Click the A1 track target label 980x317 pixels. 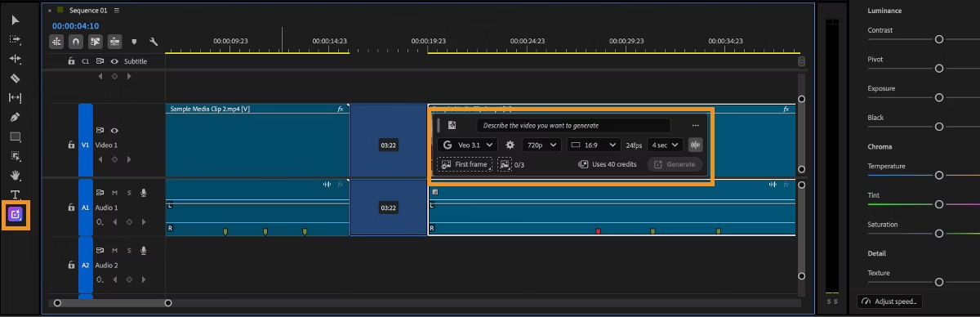[x=85, y=208]
